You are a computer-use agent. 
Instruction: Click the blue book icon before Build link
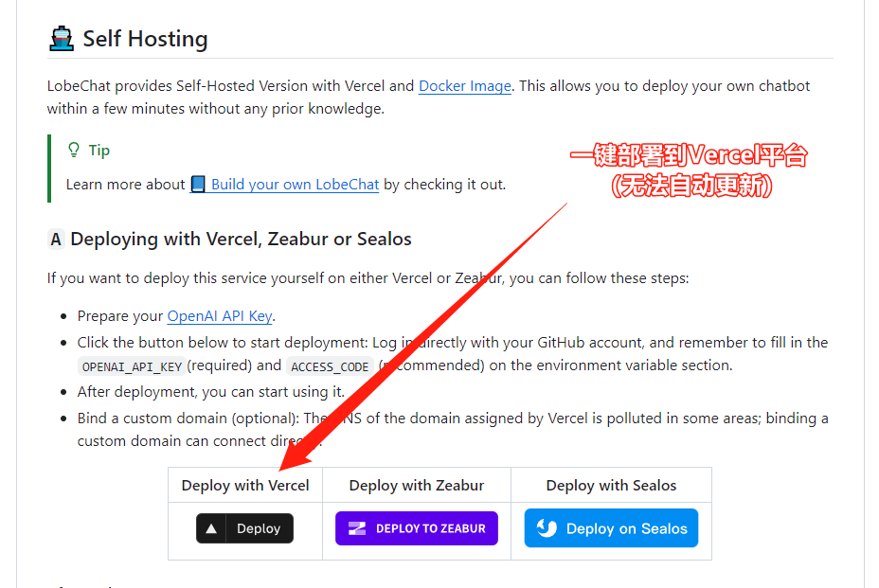(x=198, y=185)
